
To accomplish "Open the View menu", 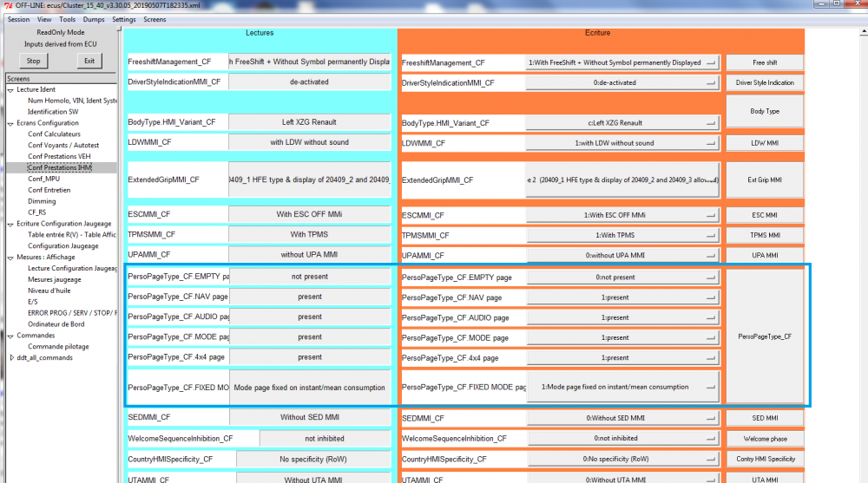I will (x=44, y=19).
